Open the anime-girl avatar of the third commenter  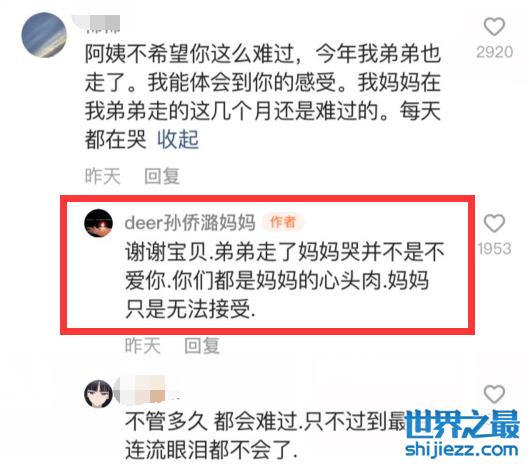[x=98, y=394]
